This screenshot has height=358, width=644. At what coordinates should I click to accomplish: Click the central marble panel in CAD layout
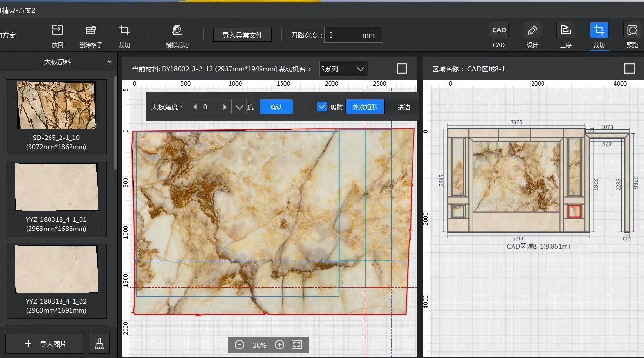click(x=516, y=177)
